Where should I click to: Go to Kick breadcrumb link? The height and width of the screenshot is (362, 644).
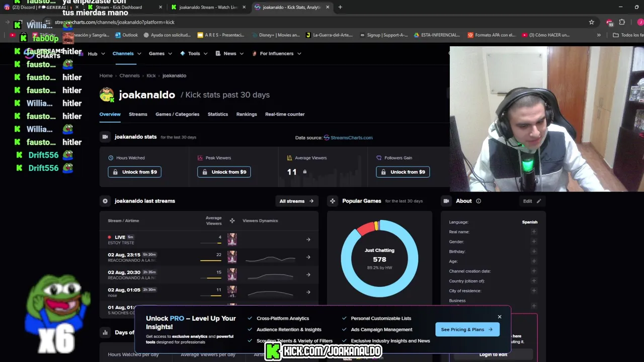pyautogui.click(x=151, y=75)
